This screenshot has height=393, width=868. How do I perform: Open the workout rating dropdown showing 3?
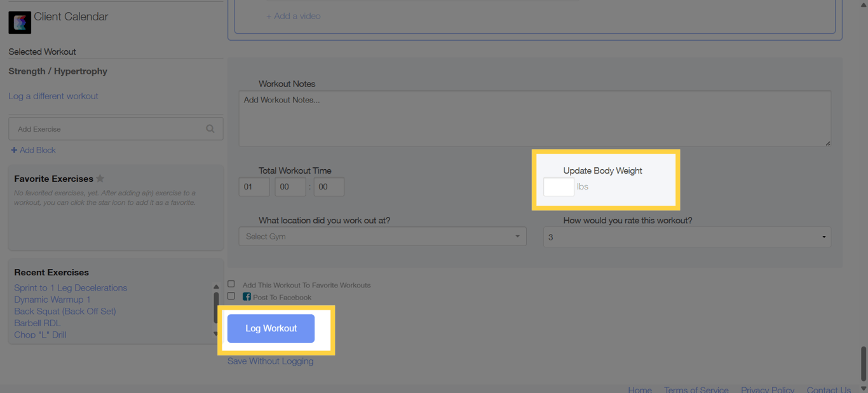(x=687, y=237)
